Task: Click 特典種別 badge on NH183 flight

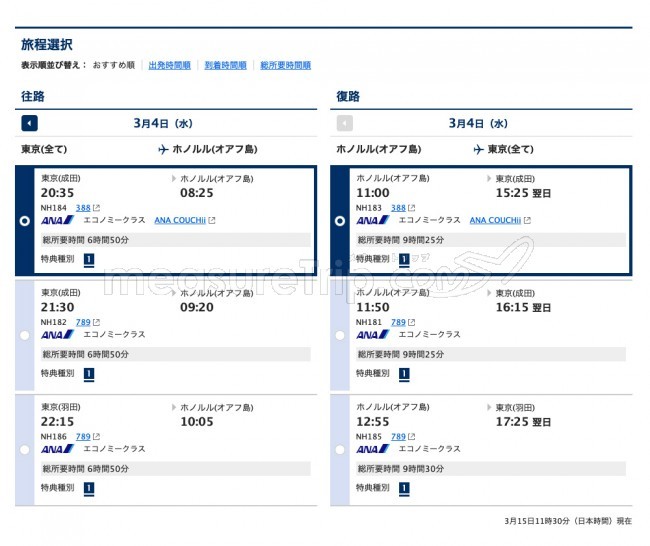Action: (404, 259)
